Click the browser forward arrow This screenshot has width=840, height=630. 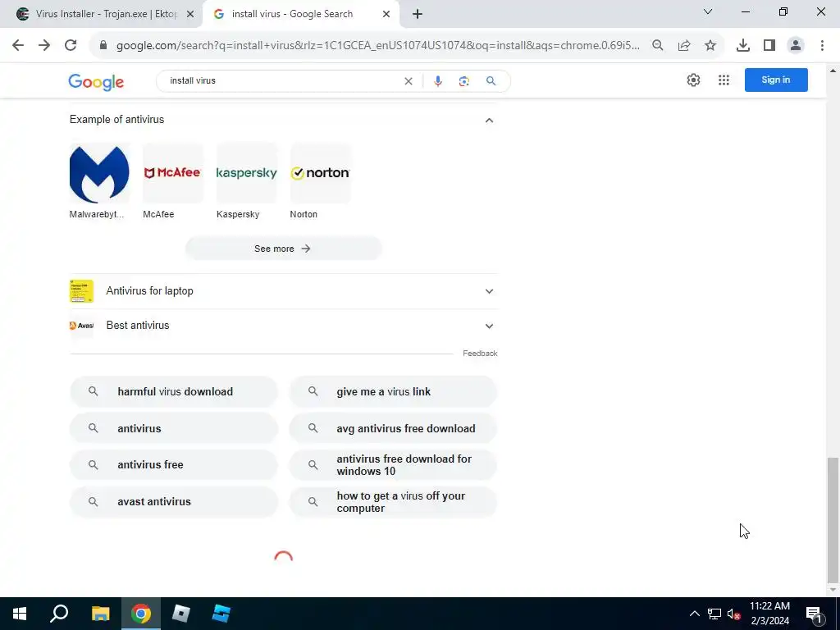(44, 46)
